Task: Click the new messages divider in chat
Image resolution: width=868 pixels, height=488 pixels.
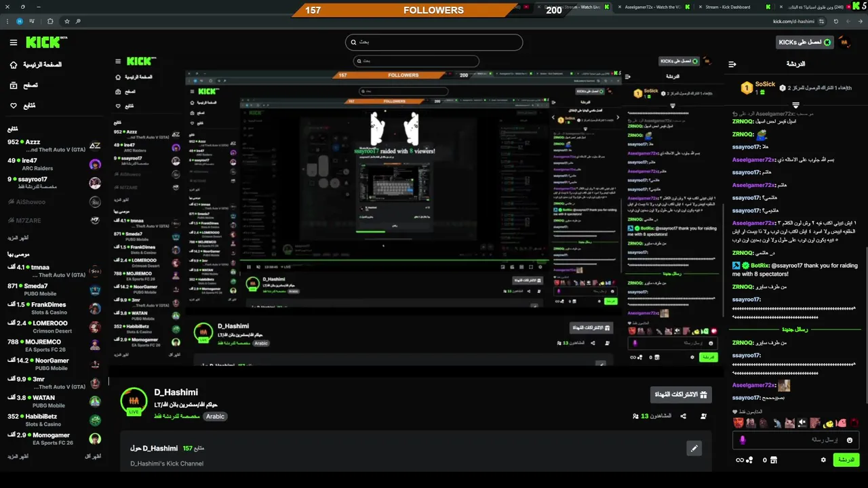Action: tap(795, 329)
